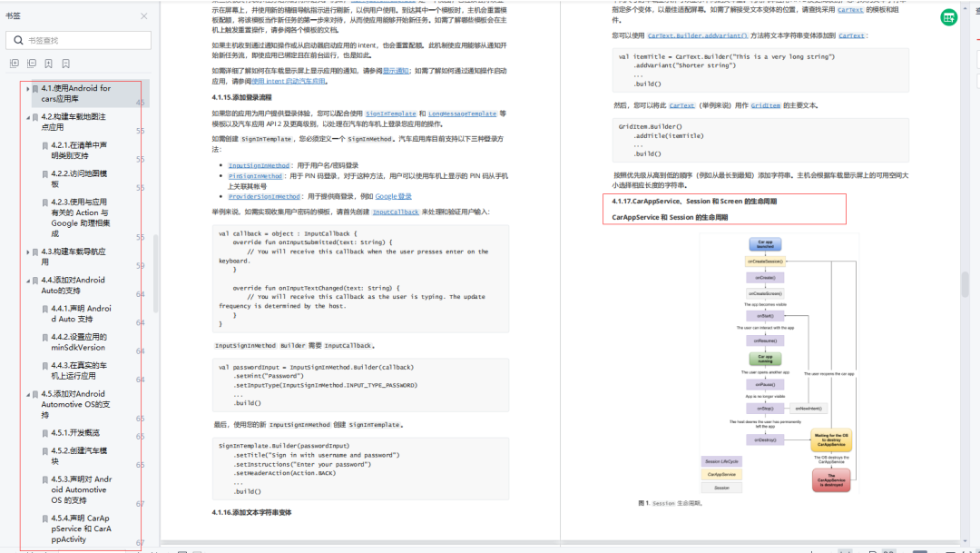
Task: Click the heading 4.1.16.添加文本字符串变体
Action: pyautogui.click(x=252, y=512)
